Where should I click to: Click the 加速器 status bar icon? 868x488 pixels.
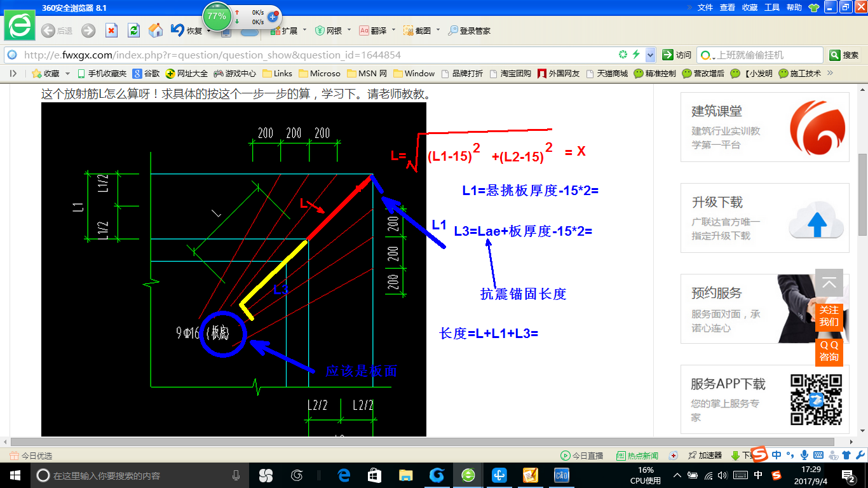pos(705,456)
